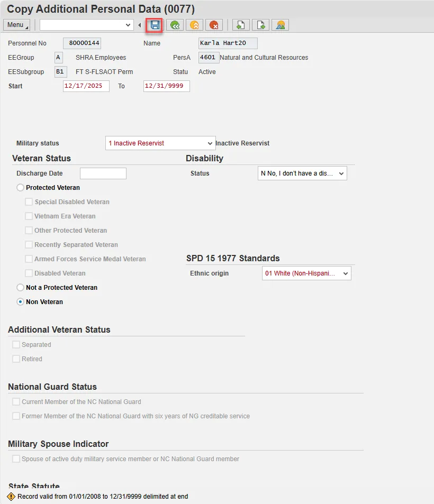
Task: Click the Active status text
Action: point(207,72)
